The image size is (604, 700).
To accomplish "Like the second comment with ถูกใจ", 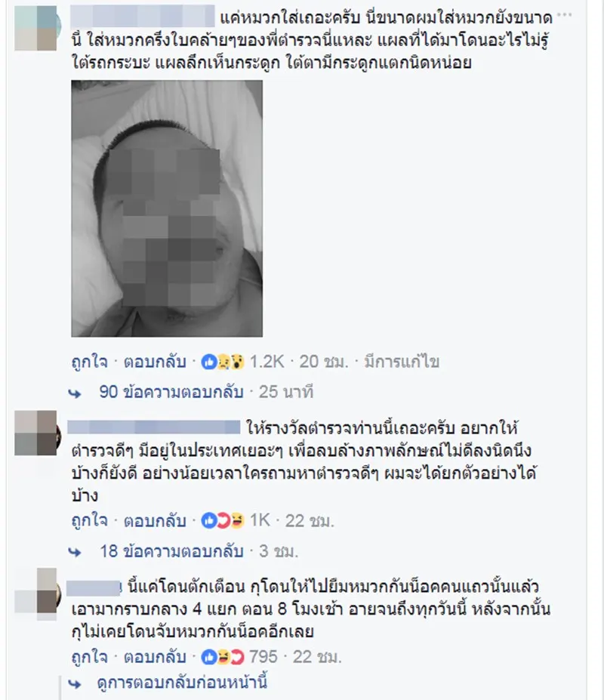I will tap(90, 520).
